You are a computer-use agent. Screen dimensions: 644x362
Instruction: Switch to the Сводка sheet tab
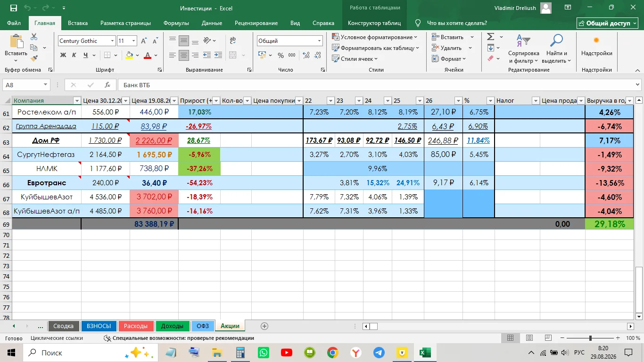pyautogui.click(x=63, y=326)
